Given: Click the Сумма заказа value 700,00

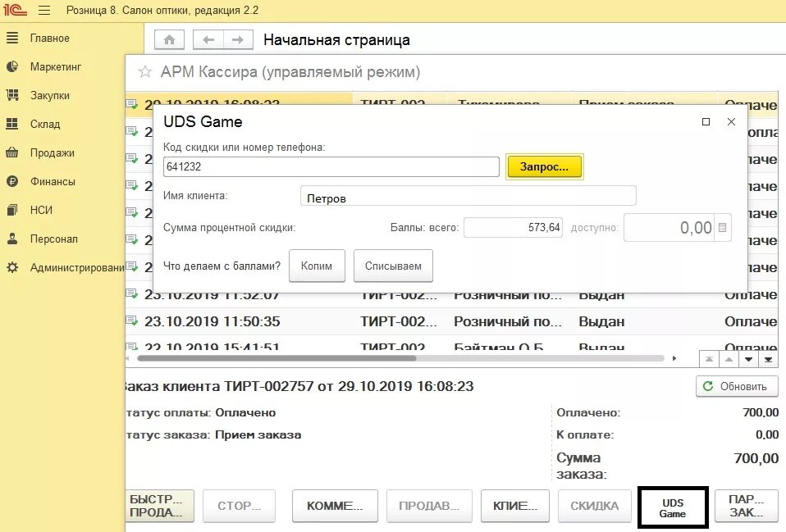Looking at the screenshot, I should pyautogui.click(x=756, y=458).
